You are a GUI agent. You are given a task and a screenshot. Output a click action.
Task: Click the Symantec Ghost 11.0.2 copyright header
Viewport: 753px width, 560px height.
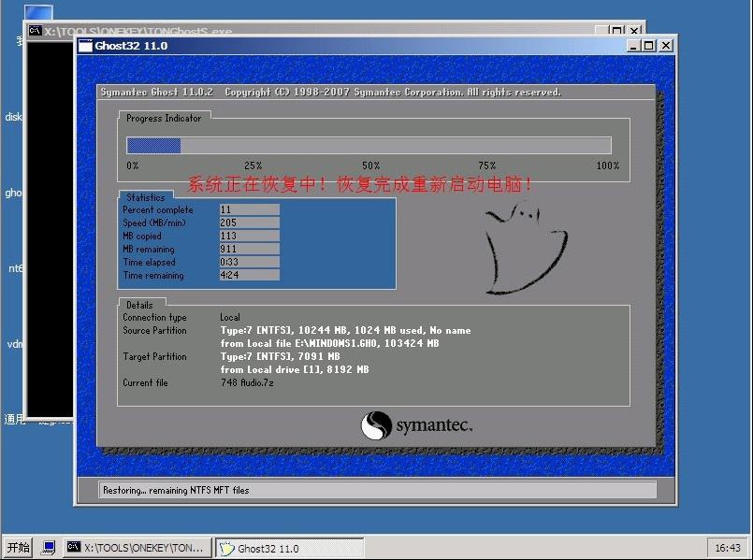[331, 93]
